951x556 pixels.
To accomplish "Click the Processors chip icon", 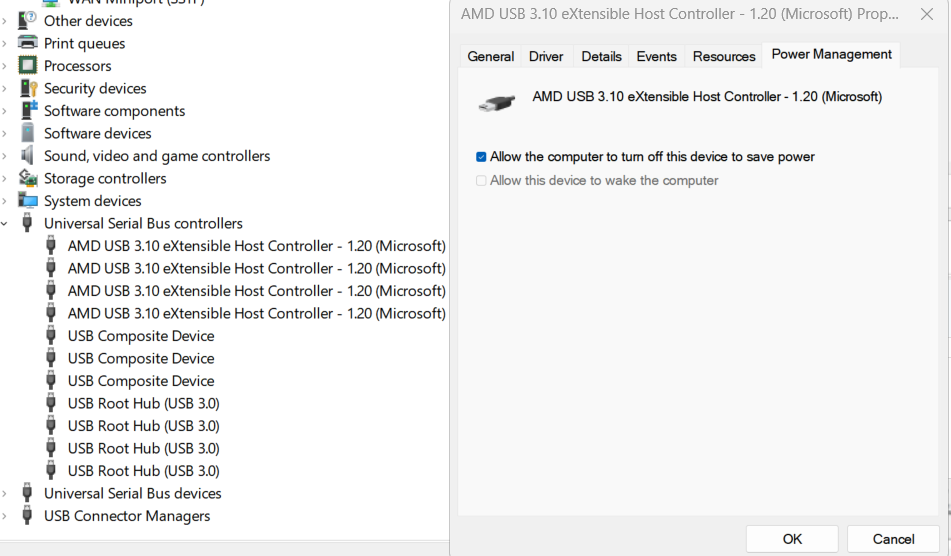I will 28,66.
